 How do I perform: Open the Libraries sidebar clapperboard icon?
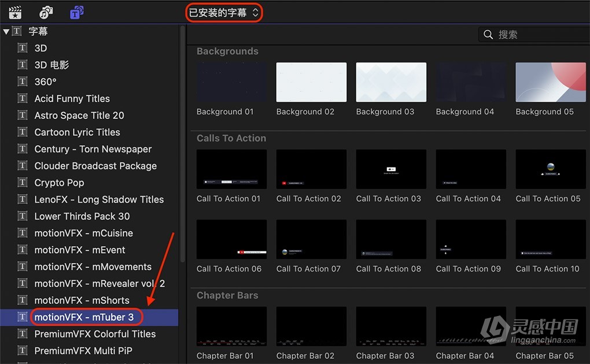(x=15, y=12)
